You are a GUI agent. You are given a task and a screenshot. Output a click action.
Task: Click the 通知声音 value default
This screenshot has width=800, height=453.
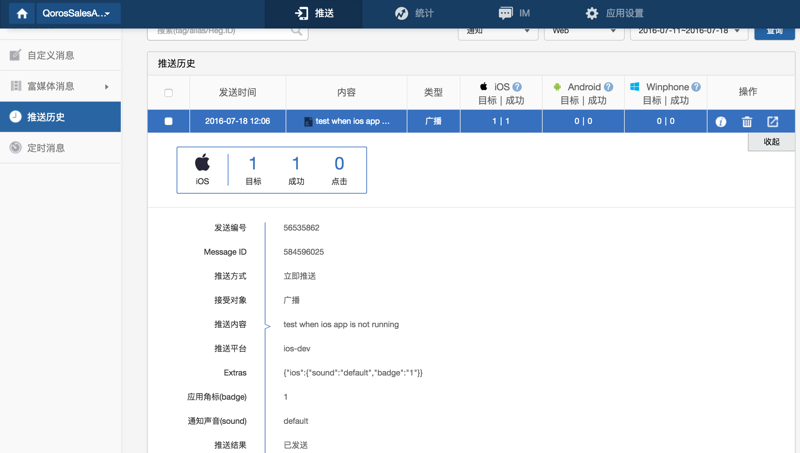(296, 421)
